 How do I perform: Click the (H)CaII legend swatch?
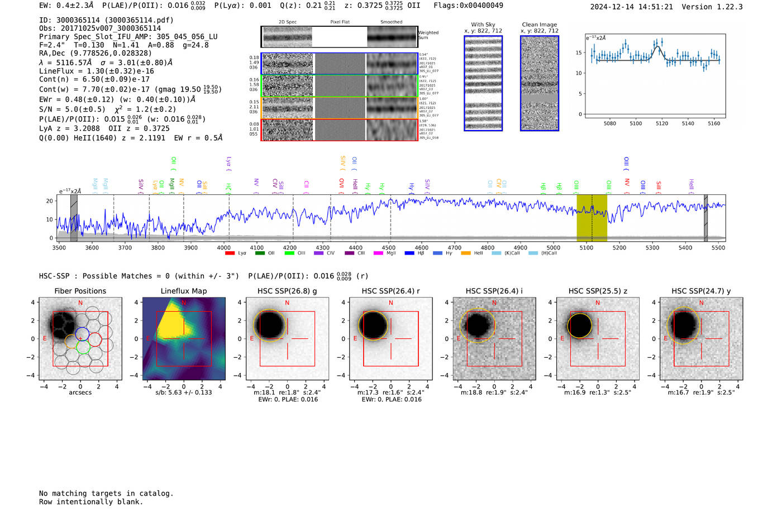(533, 253)
